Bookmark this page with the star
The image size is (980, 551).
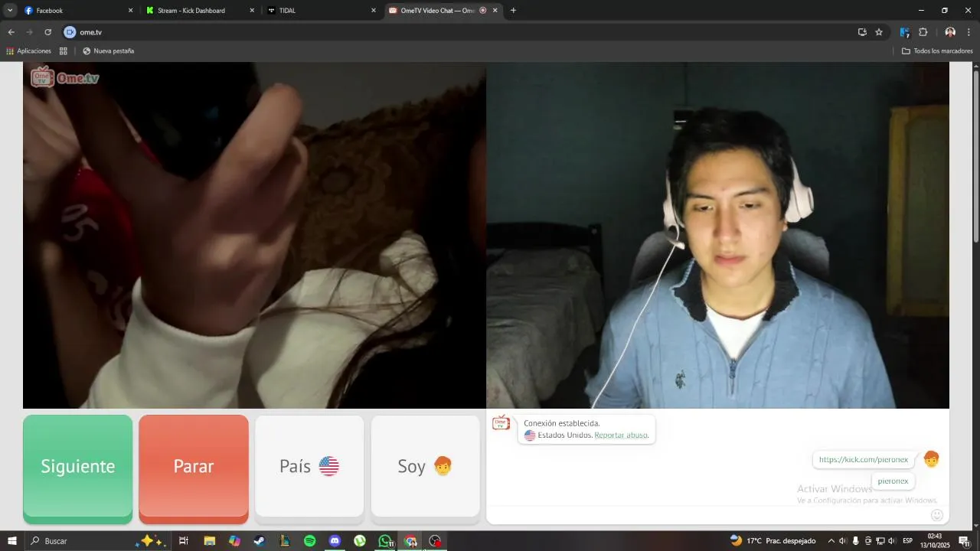pos(879,32)
